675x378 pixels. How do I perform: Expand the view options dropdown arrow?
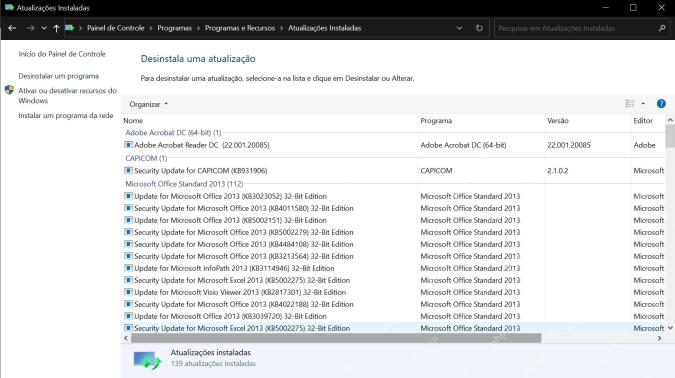tap(643, 104)
